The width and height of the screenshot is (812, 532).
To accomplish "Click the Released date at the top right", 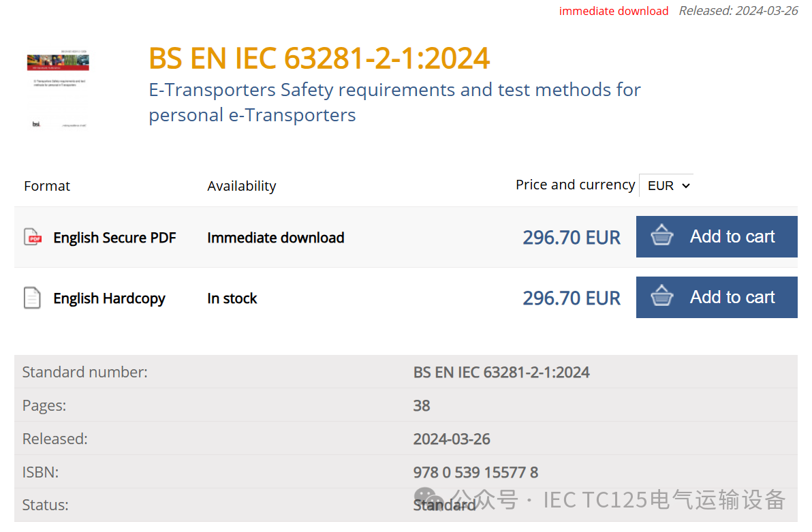I will click(738, 11).
